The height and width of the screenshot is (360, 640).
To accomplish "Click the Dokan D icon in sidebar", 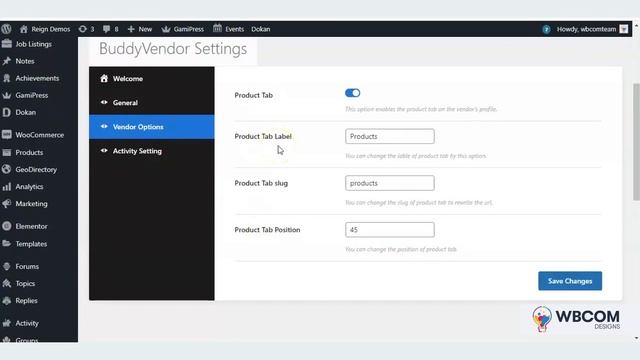I will click(7, 112).
